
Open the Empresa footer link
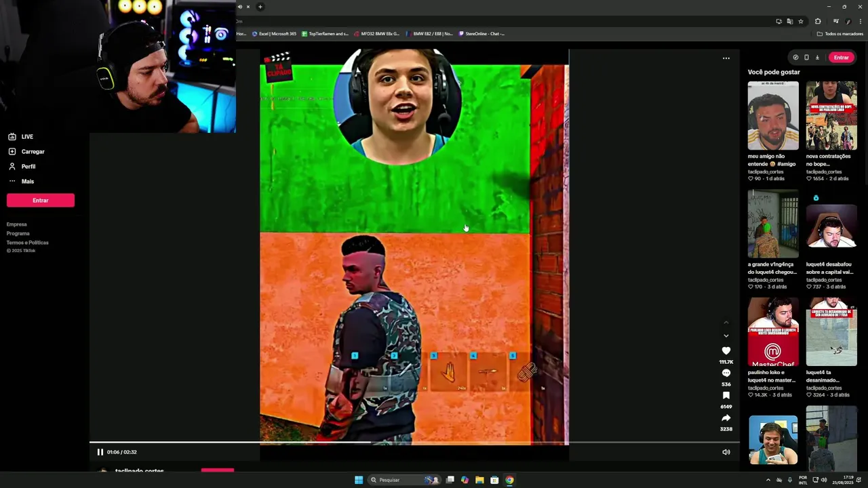(x=17, y=224)
